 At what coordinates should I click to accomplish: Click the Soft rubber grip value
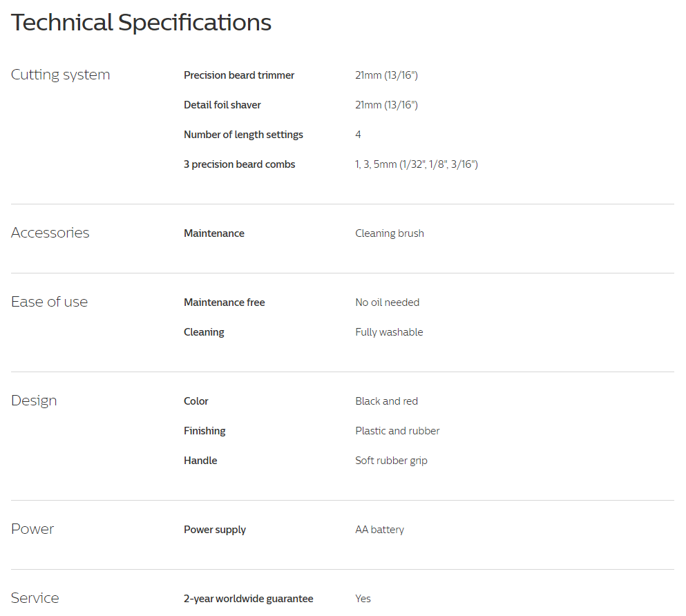[391, 461]
